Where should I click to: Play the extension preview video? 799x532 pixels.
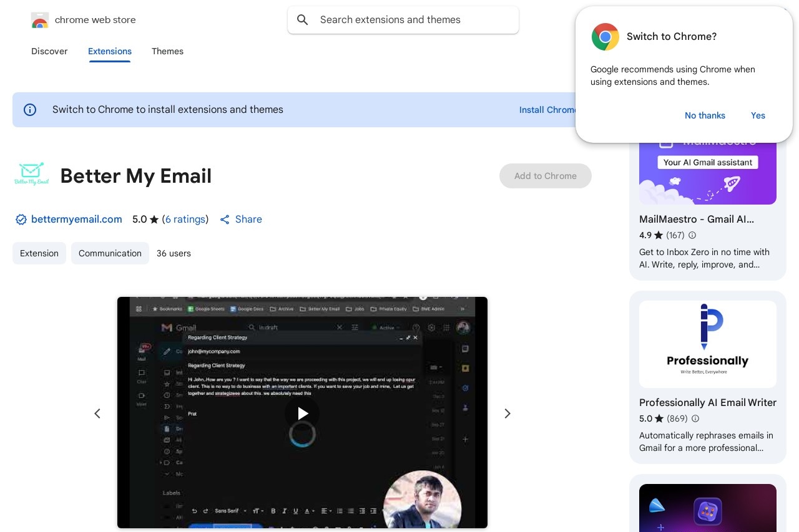302,413
